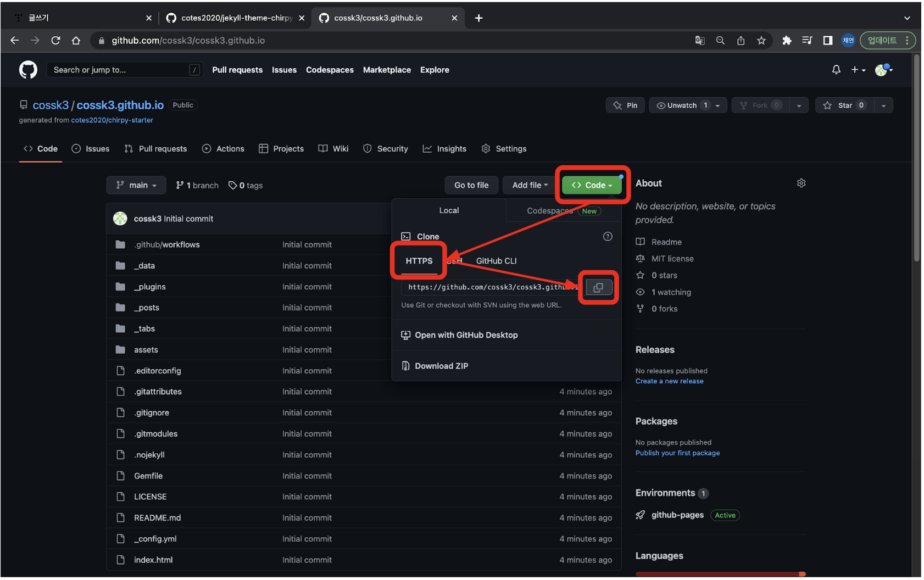The image size is (924, 580).
Task: Pin this repository
Action: pos(625,105)
